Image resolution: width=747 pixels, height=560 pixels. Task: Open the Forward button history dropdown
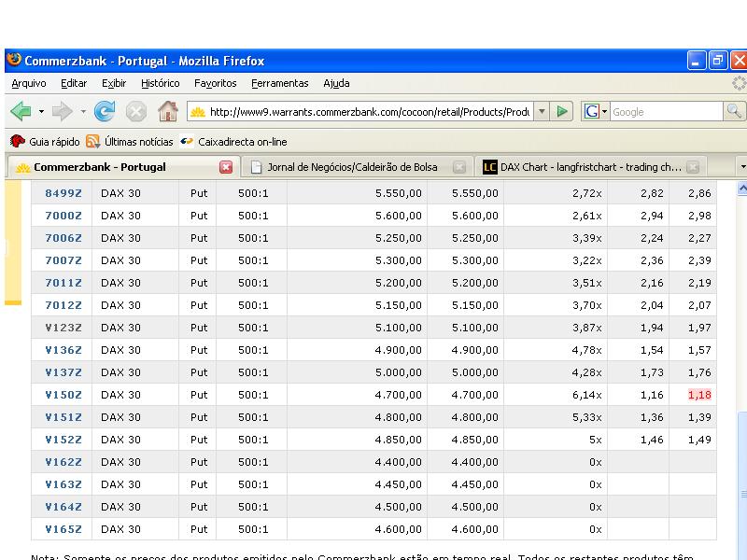click(x=83, y=112)
